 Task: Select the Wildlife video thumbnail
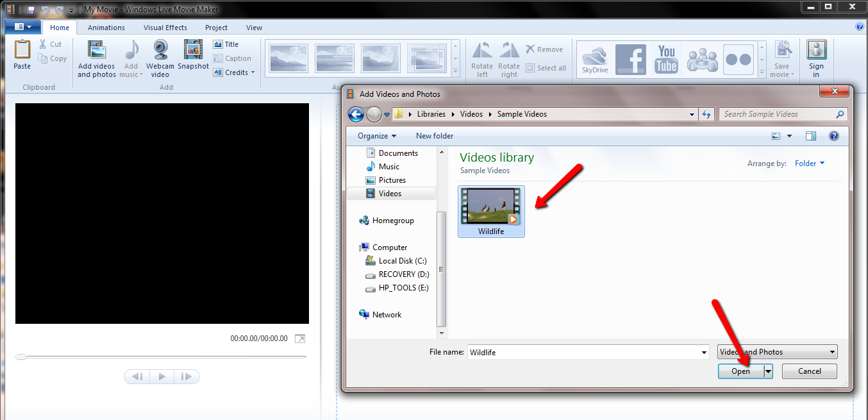[x=491, y=211]
